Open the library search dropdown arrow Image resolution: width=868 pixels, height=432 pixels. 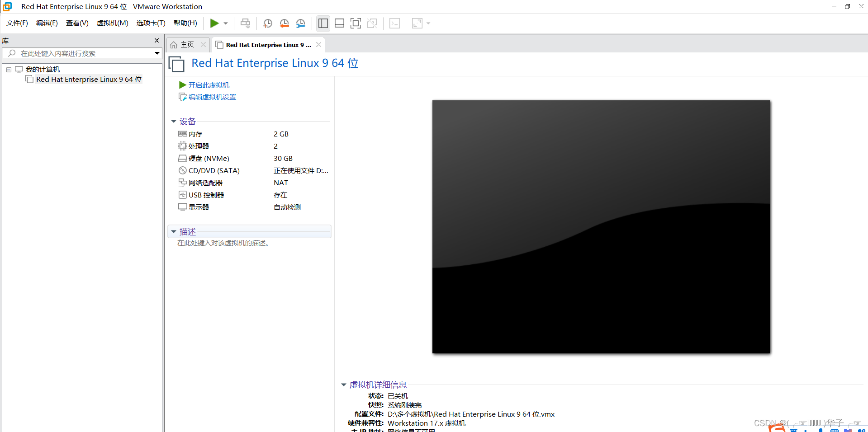pos(157,53)
